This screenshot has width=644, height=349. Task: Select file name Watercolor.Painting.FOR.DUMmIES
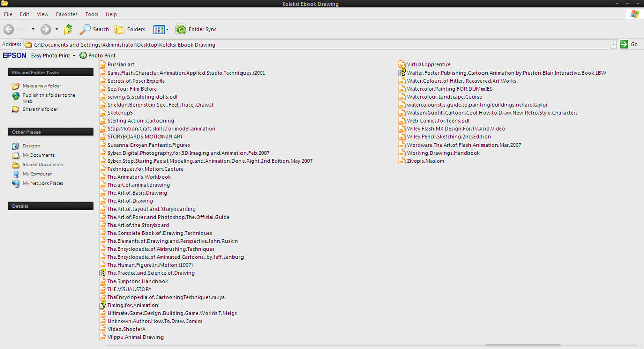(449, 89)
